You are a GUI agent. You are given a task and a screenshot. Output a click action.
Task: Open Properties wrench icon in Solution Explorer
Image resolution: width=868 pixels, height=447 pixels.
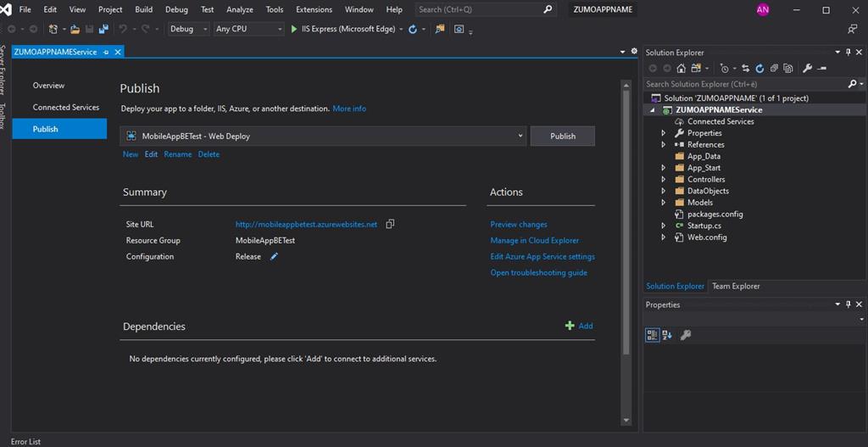tap(807, 68)
